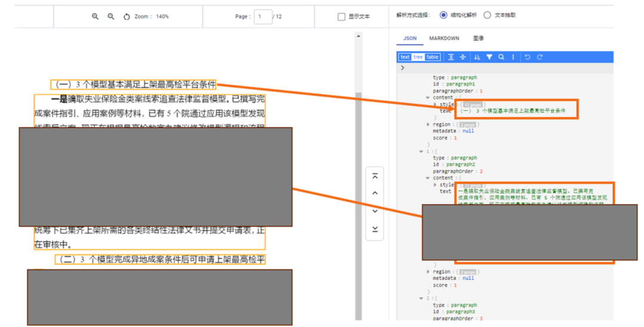Switch JSON editor to table mode
Screen dimensions: 644x327
pyautogui.click(x=432, y=57)
